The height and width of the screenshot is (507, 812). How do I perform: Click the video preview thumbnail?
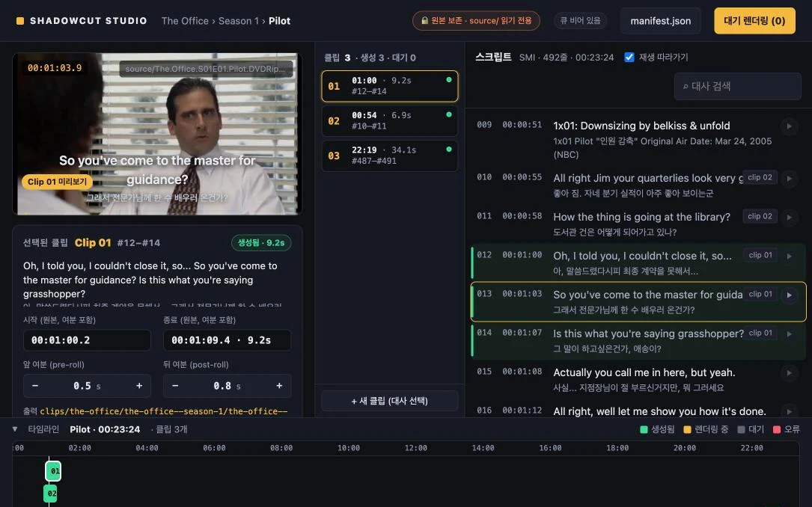[157, 134]
